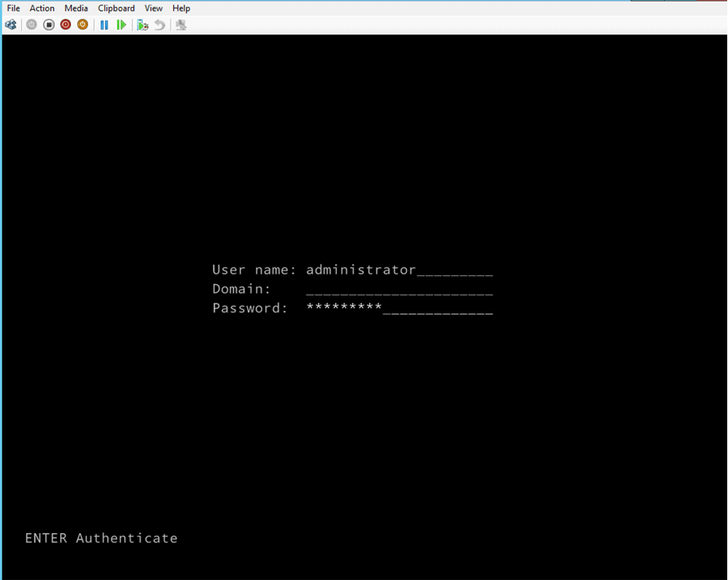728x580 pixels.
Task: Open the Media menu
Action: [x=76, y=8]
